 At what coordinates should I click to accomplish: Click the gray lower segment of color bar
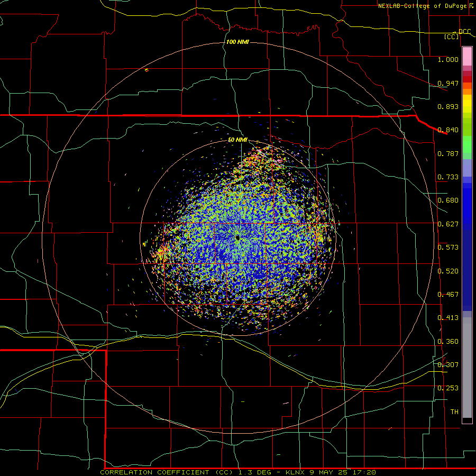tap(467, 368)
